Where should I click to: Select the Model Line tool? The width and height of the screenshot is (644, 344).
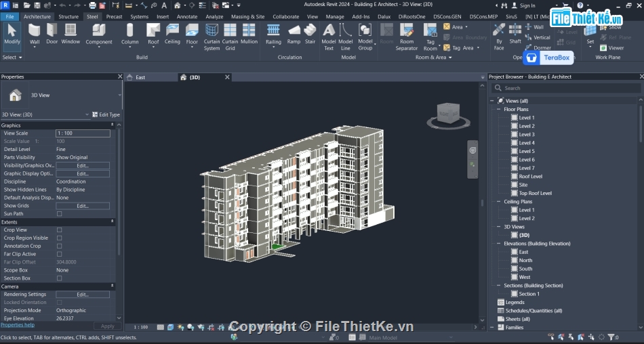coord(346,37)
